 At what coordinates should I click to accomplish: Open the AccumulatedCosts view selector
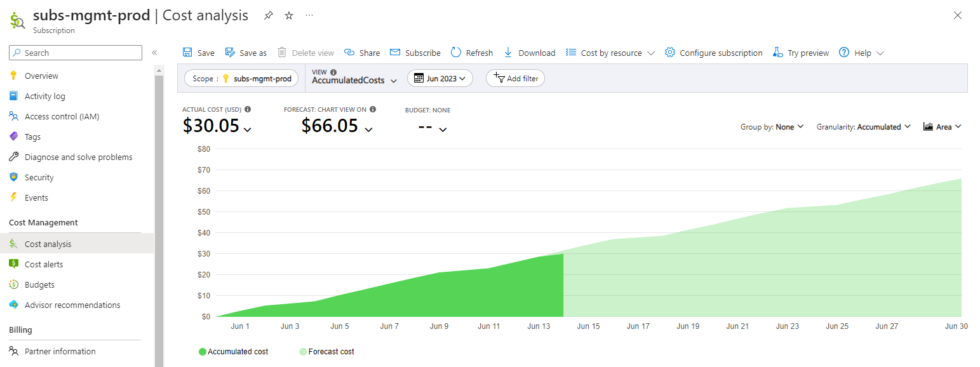click(354, 81)
